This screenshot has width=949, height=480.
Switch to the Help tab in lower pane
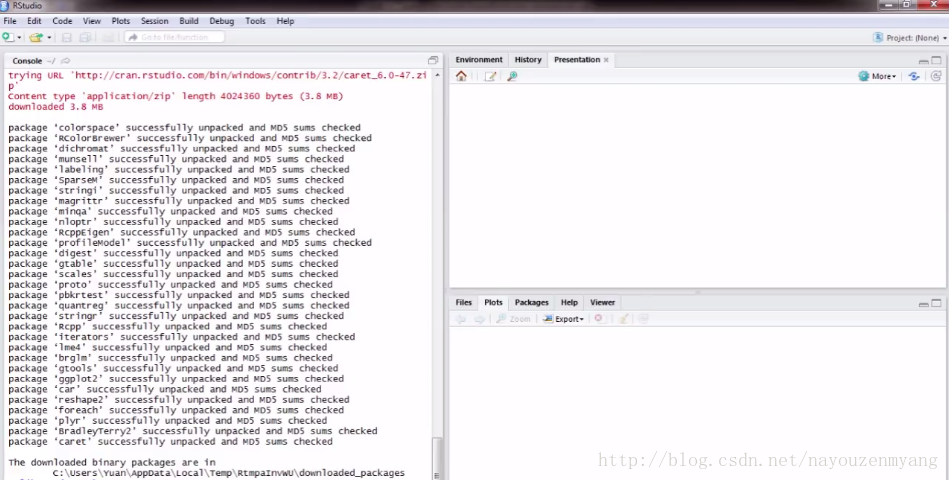click(569, 302)
